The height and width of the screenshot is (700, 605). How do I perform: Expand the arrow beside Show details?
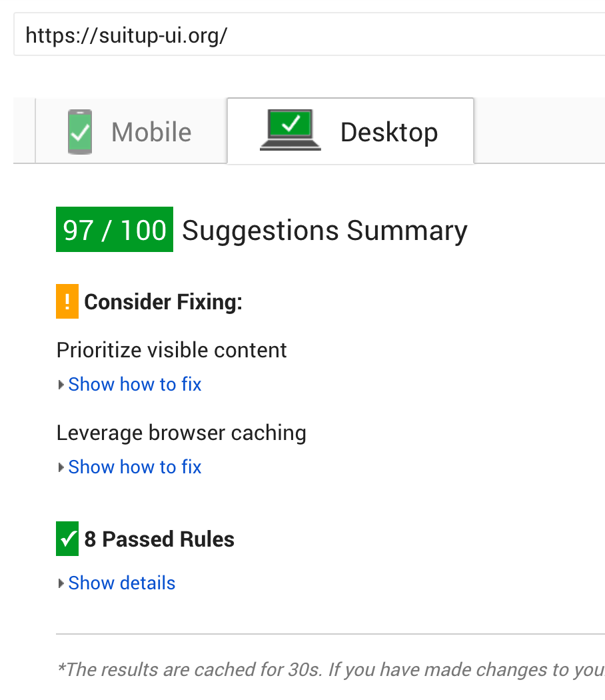pyautogui.click(x=61, y=583)
